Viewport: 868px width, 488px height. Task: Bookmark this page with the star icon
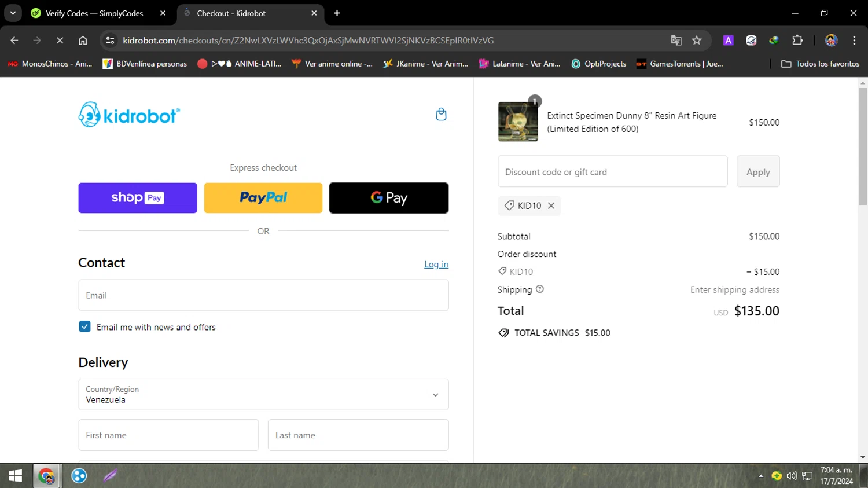pyautogui.click(x=697, y=41)
